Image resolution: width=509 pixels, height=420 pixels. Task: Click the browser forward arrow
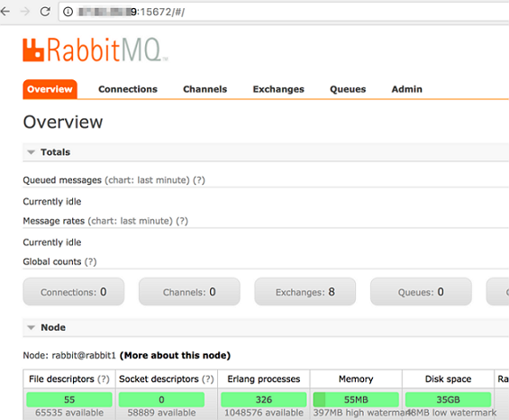[x=24, y=12]
